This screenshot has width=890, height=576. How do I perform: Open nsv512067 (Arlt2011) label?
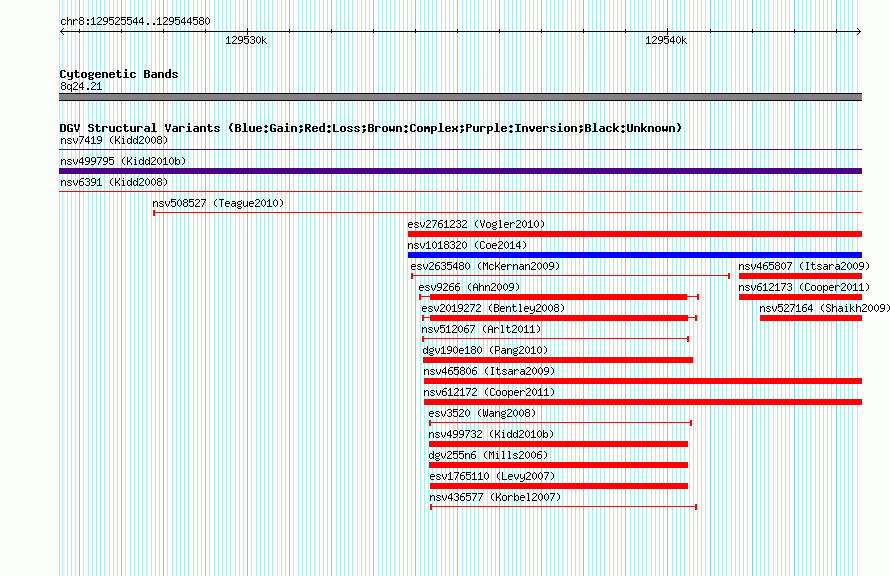[x=481, y=329]
